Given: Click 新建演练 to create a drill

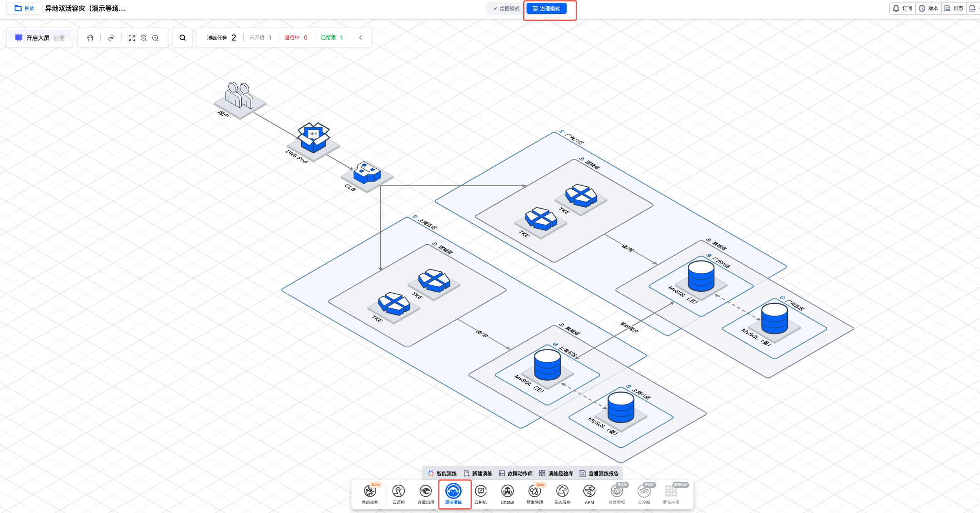Looking at the screenshot, I should pos(478,473).
